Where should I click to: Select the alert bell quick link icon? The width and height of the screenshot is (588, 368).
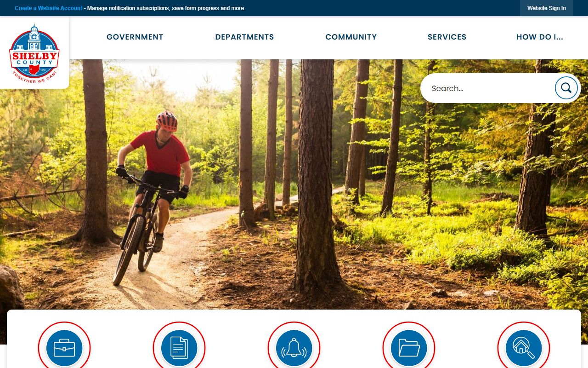click(x=294, y=348)
